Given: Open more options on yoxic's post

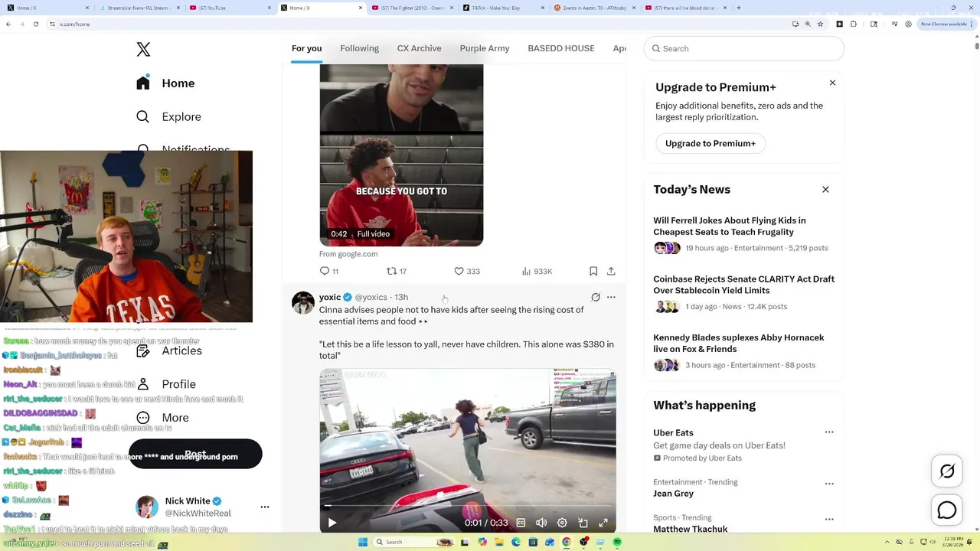Looking at the screenshot, I should coord(611,297).
